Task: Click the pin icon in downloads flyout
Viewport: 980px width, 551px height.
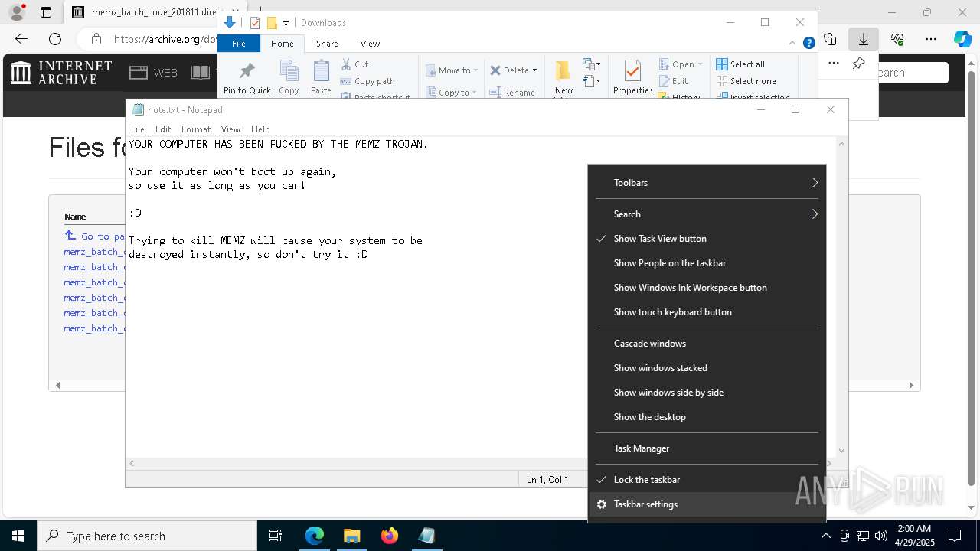Action: [x=859, y=64]
